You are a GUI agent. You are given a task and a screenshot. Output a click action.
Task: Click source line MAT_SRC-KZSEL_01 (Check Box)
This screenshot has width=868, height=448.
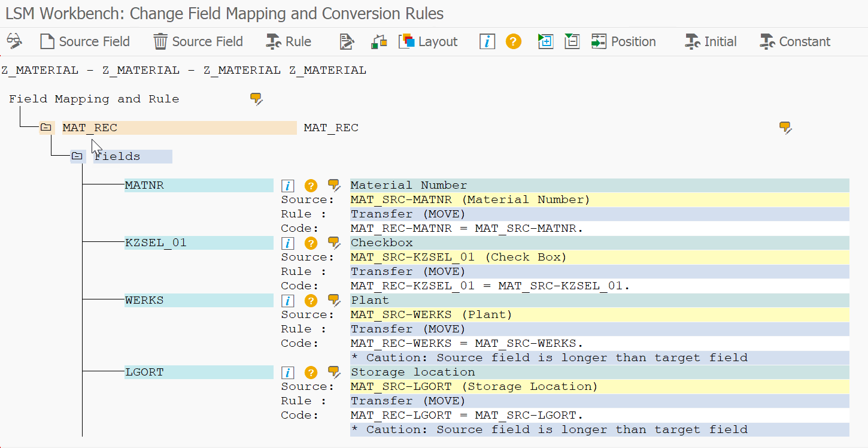[599, 257]
